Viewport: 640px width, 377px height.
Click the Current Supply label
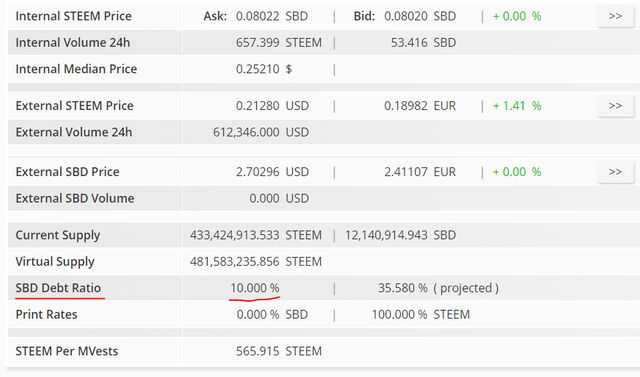[x=58, y=235]
